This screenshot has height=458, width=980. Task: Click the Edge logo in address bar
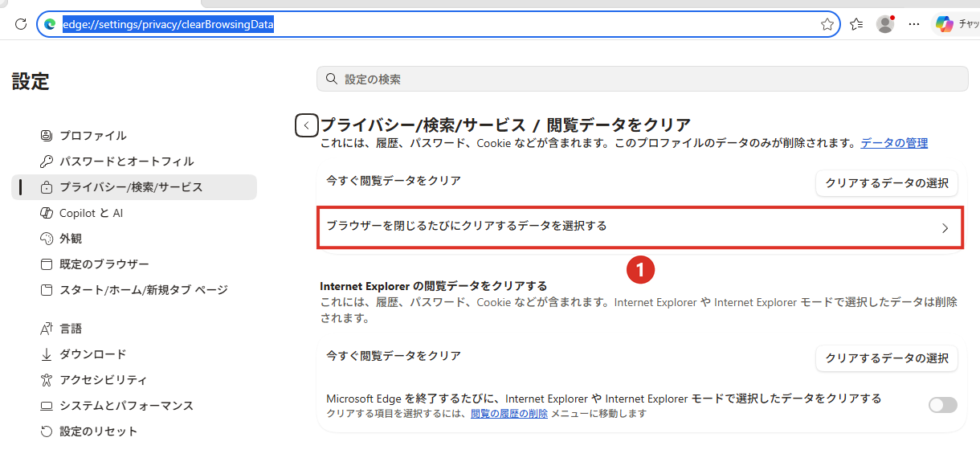50,24
